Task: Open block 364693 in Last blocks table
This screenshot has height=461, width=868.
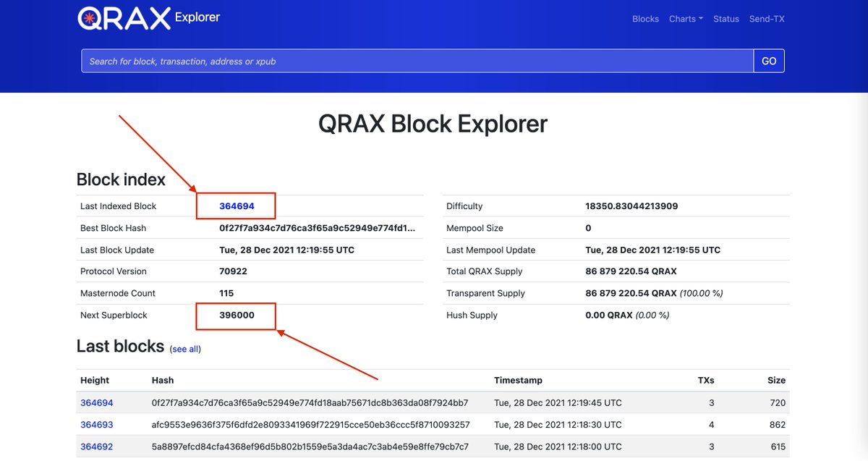Action: pyautogui.click(x=97, y=425)
